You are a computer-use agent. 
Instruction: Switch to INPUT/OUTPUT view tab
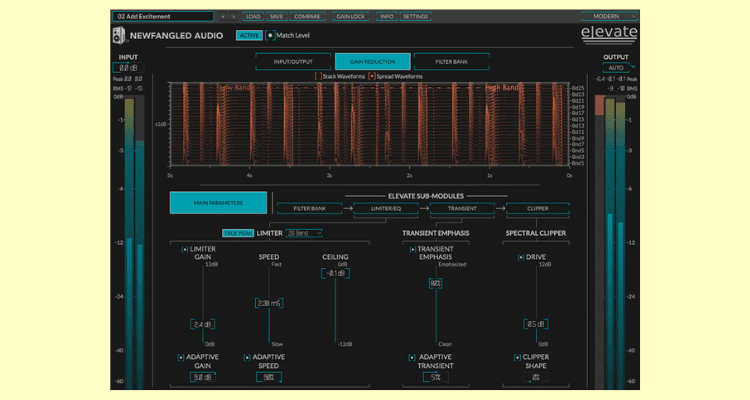[293, 62]
